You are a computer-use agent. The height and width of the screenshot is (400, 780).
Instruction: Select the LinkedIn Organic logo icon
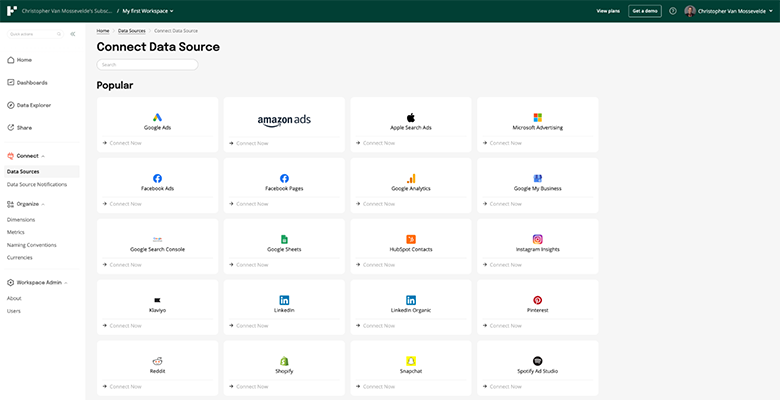411,300
